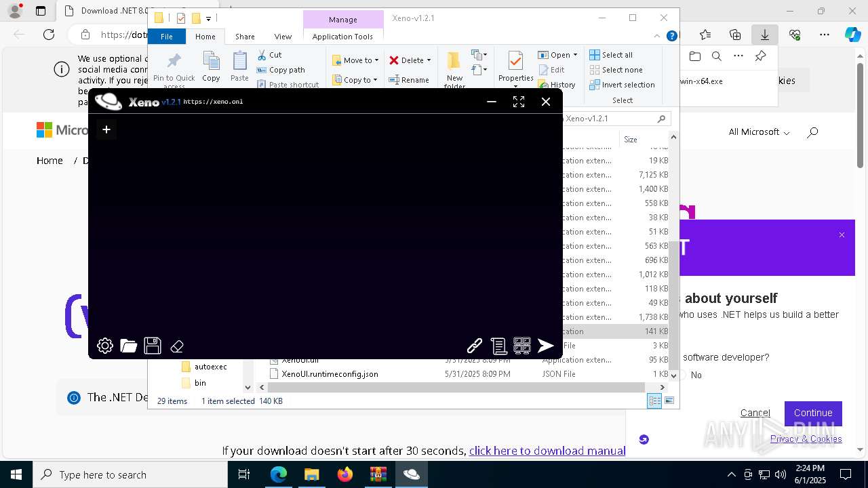Open History in Explorer ribbon
The image size is (868, 488).
[557, 85]
